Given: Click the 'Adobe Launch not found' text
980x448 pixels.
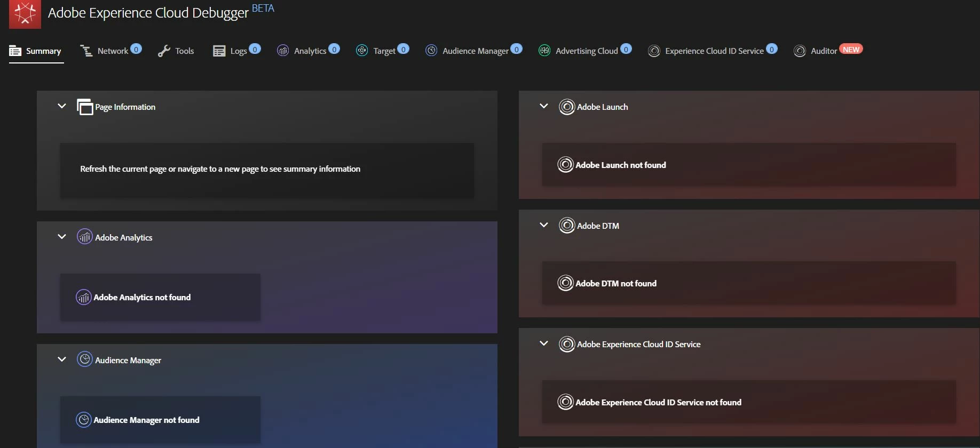Looking at the screenshot, I should [621, 165].
